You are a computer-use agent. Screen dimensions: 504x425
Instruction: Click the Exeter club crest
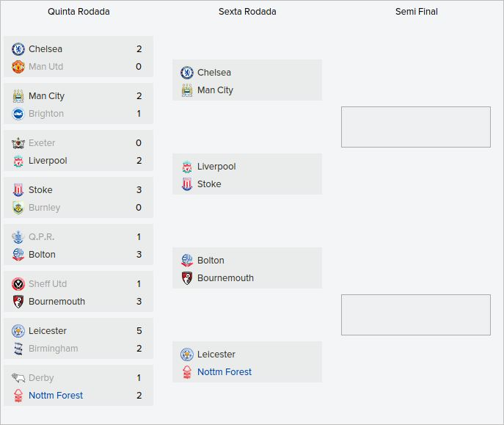[x=18, y=143]
